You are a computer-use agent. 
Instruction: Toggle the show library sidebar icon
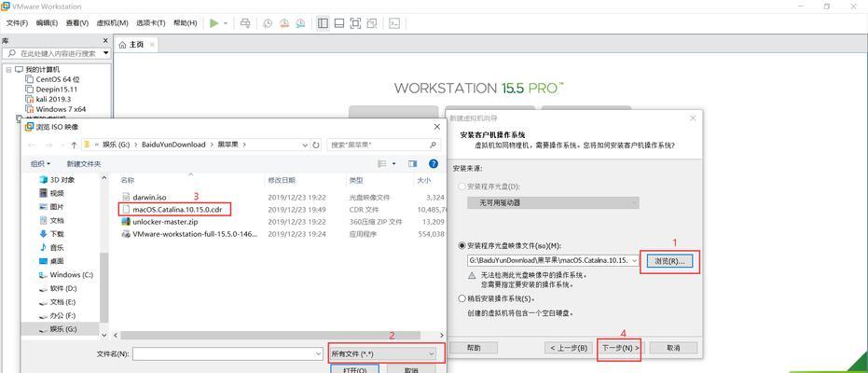[323, 22]
